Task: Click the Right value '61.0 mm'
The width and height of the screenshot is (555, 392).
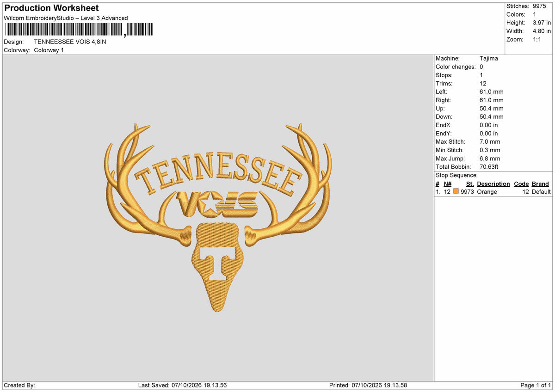Action: [x=492, y=100]
